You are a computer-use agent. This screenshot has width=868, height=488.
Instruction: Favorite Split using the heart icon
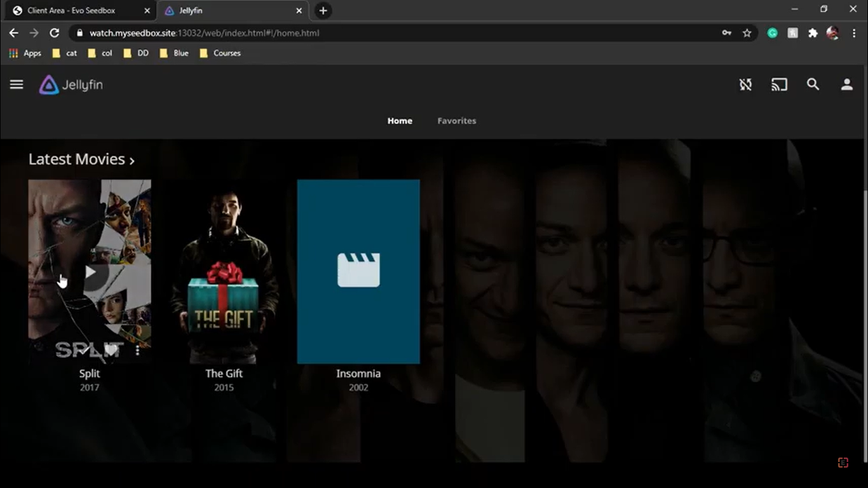click(x=111, y=349)
